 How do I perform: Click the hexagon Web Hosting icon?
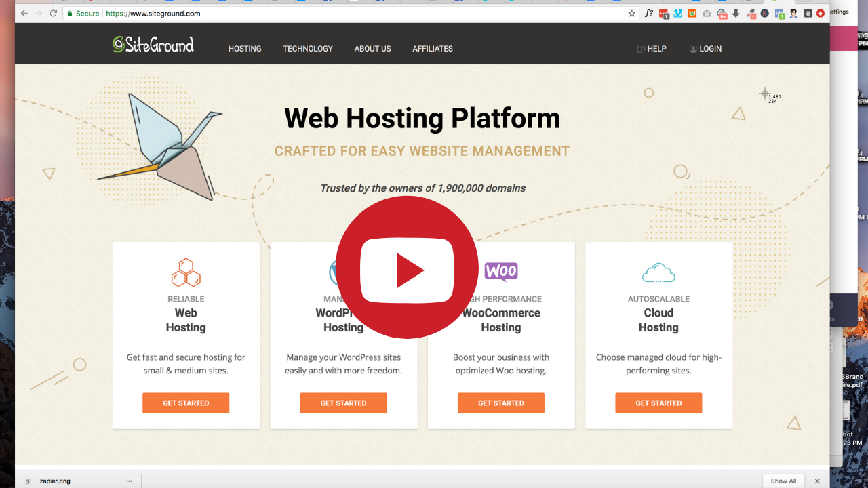pos(186,272)
